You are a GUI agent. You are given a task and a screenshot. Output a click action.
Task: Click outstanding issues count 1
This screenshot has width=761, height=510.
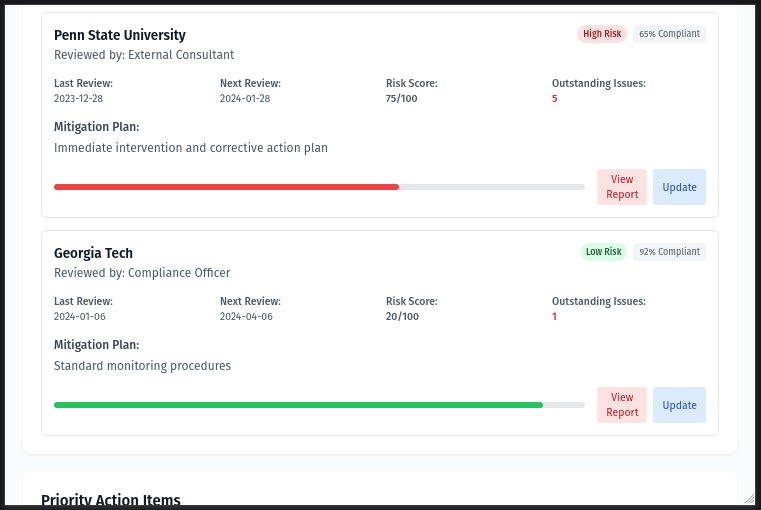554,316
